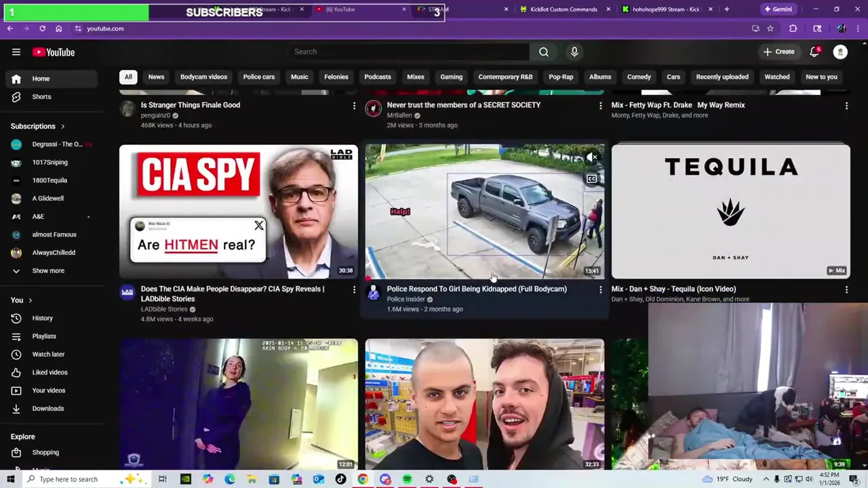Reload the page in browser toolbar
868x488 pixels.
pyautogui.click(x=42, y=28)
